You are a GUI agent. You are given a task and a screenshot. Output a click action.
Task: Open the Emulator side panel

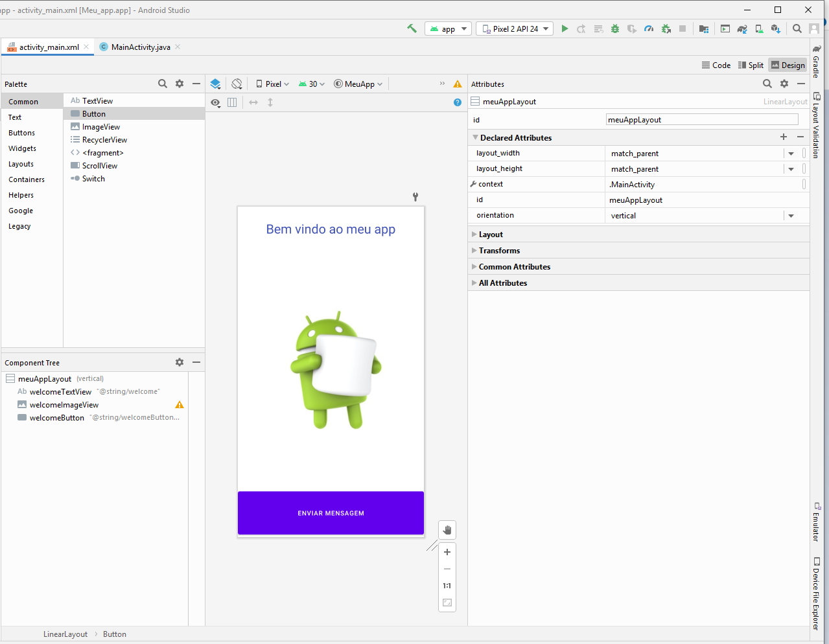click(817, 522)
